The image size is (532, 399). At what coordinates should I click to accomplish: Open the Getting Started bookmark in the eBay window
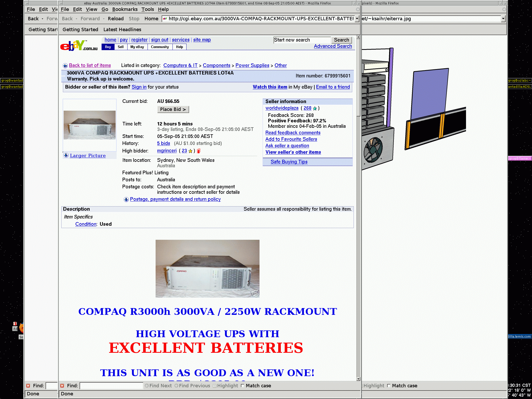click(80, 30)
